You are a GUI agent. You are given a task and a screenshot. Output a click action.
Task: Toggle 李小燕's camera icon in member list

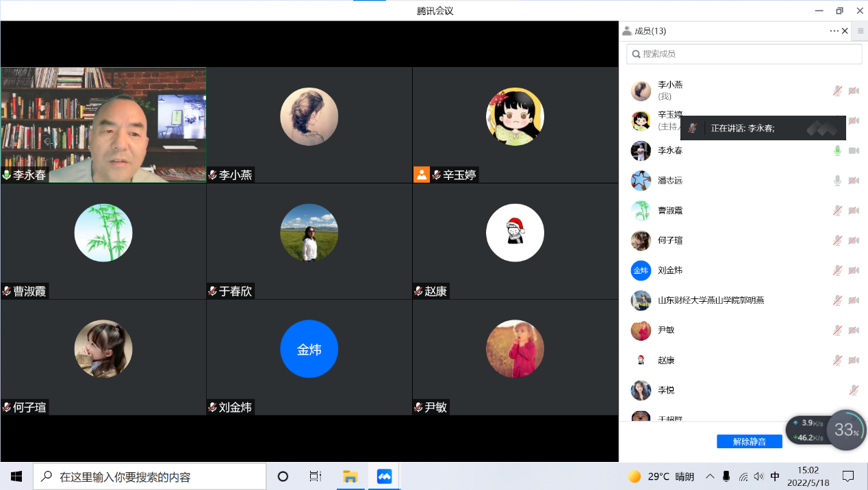pyautogui.click(x=854, y=90)
